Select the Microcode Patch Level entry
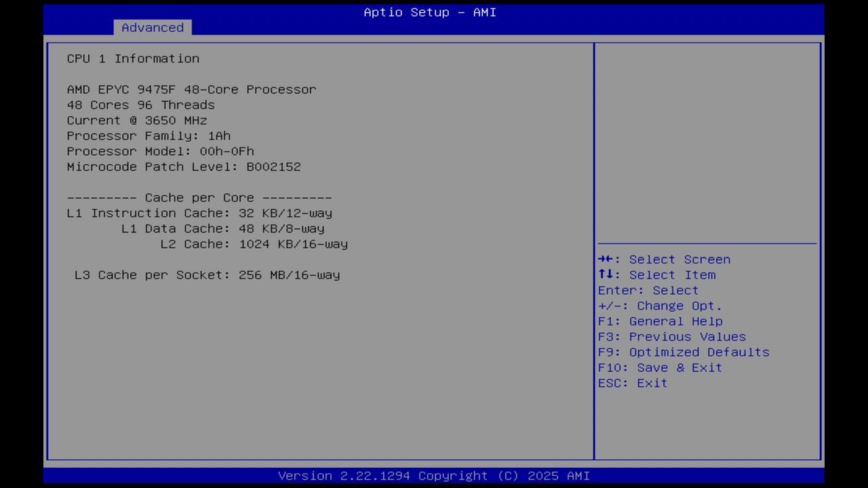Screen dimensions: 868x488 (183, 167)
